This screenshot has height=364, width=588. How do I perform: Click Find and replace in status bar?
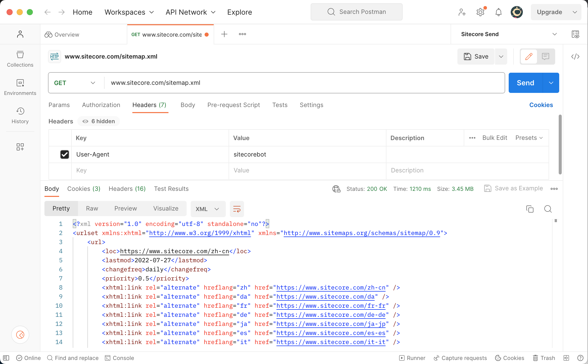(73, 358)
